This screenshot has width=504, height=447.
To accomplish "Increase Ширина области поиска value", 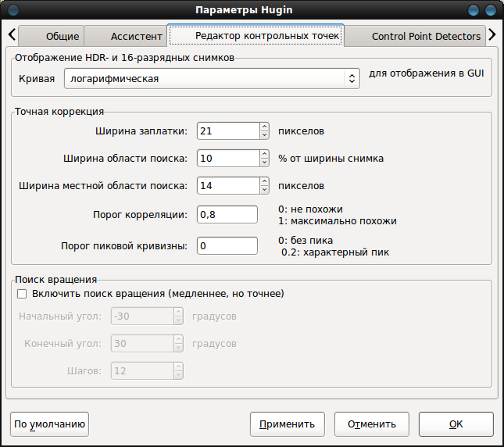I will 265,154.
